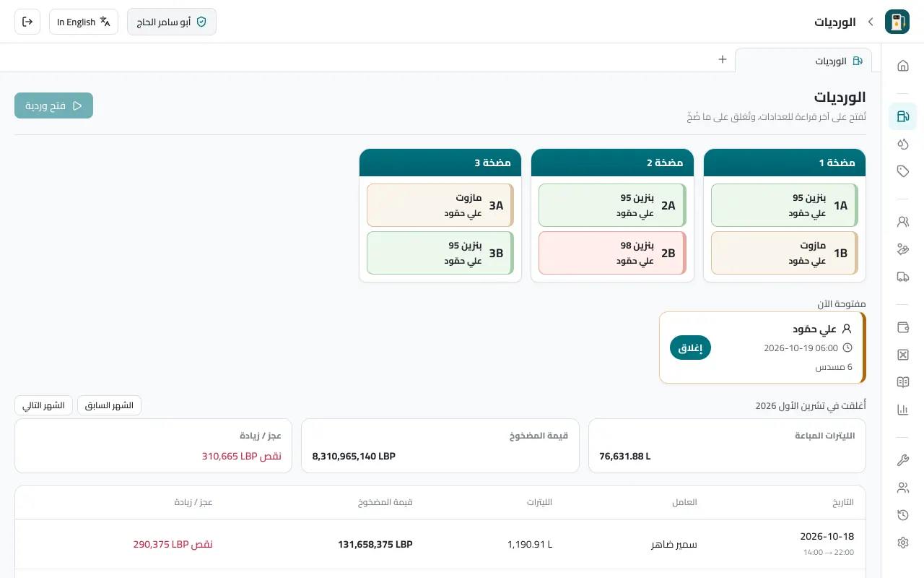
Task: Click the 2026-10-18 shift row date
Action: 827,537
